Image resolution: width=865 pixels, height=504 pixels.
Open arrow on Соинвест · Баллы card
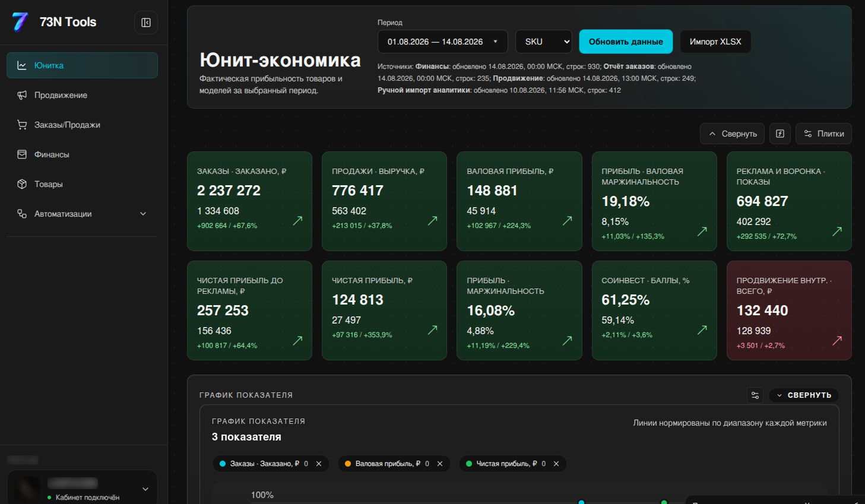702,330
